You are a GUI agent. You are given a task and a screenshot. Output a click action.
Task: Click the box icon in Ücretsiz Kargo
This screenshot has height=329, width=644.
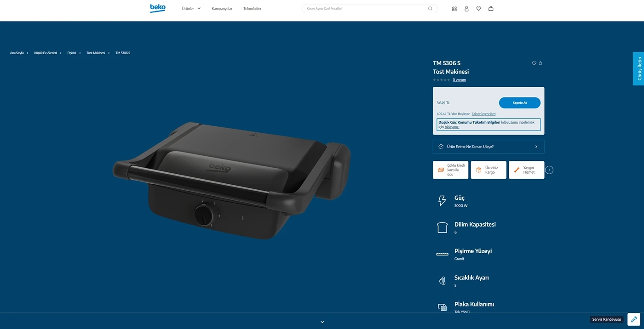(x=479, y=170)
